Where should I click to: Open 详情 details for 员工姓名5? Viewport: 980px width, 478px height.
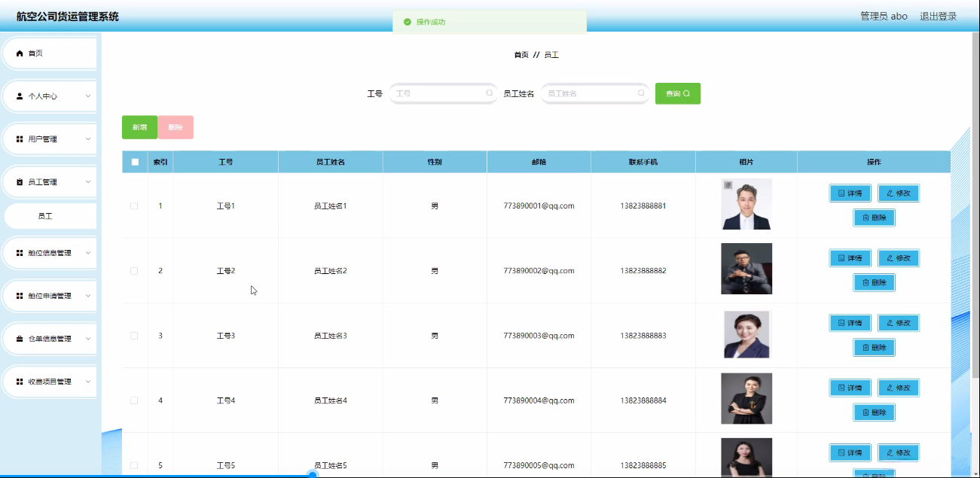pos(850,452)
